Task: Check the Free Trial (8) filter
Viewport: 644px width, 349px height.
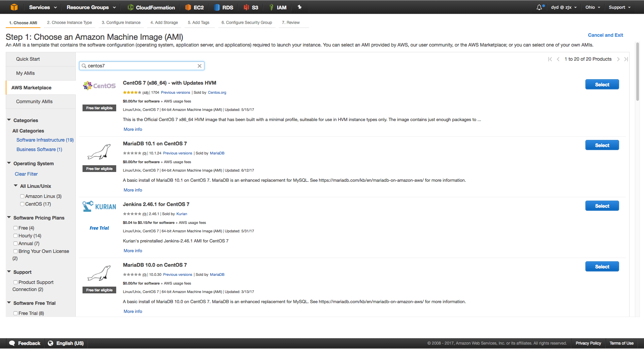Action: click(15, 313)
